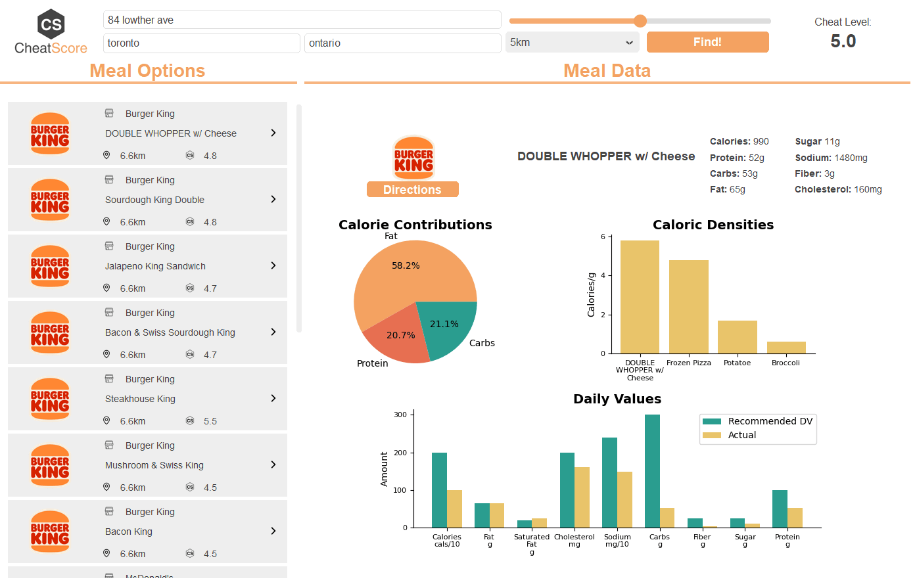Screen dimensions: 915x588
Task: Click store icon on Steakhouse King card
Action: click(109, 378)
